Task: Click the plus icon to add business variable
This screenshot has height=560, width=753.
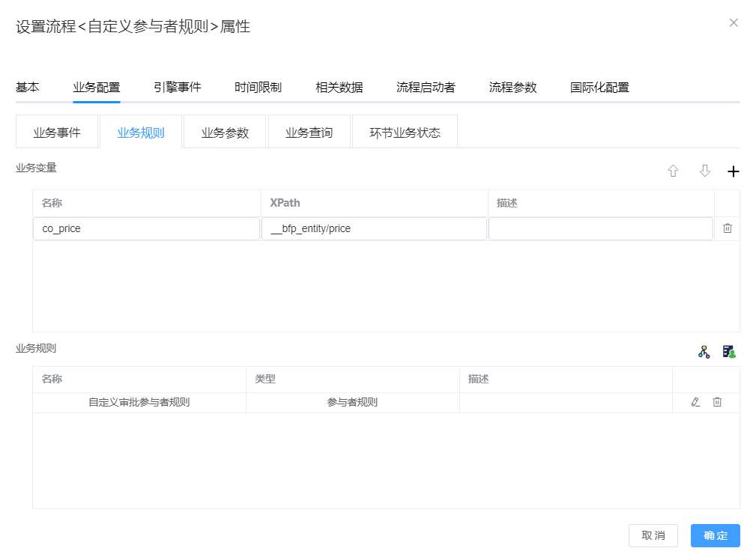Action: (733, 171)
